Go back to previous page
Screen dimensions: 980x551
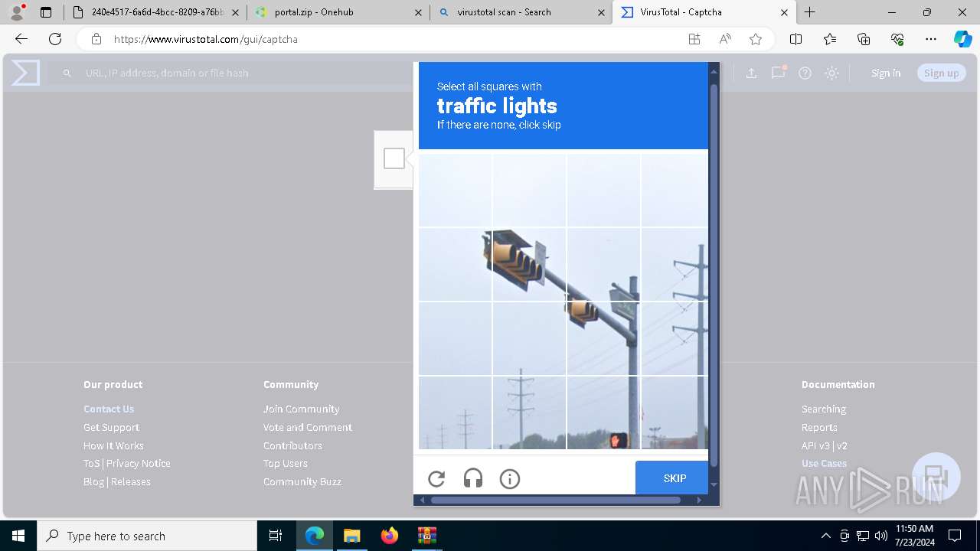click(x=21, y=39)
